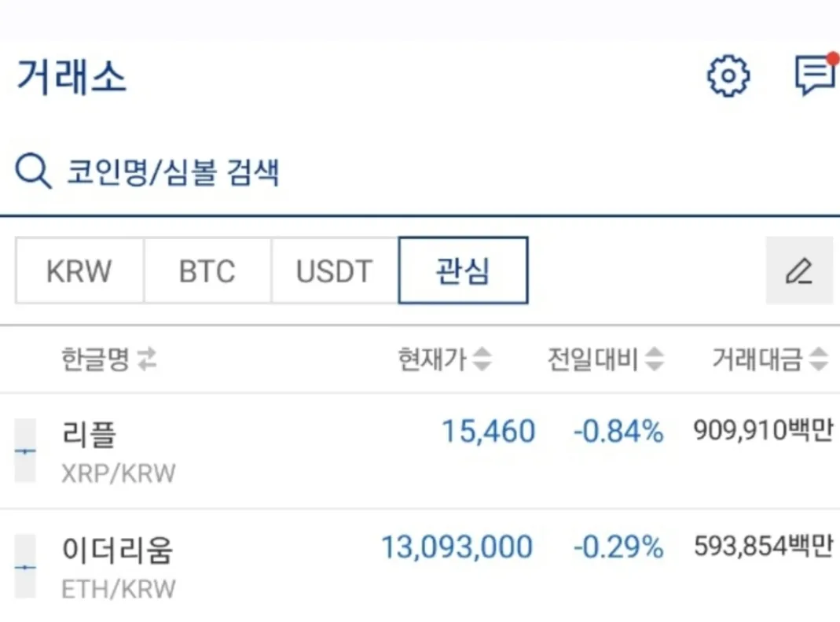Open the chat notifications icon
This screenshot has height=622, width=840.
click(x=814, y=76)
